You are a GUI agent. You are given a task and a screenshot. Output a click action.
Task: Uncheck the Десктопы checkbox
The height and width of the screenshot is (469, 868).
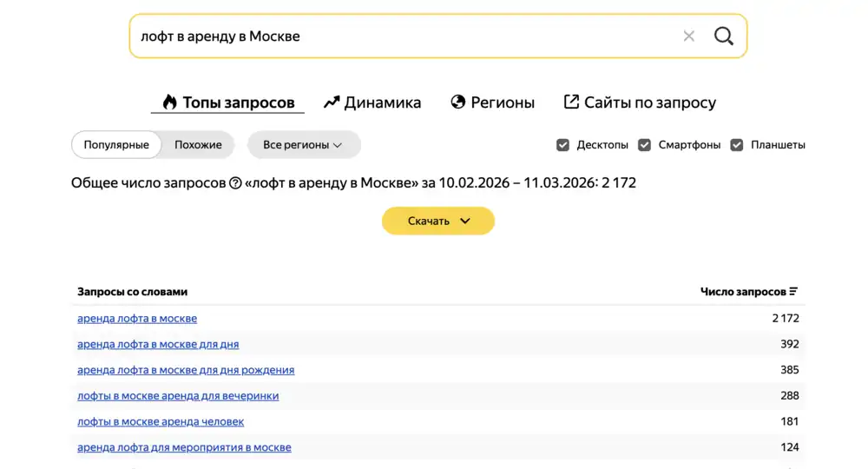click(563, 145)
